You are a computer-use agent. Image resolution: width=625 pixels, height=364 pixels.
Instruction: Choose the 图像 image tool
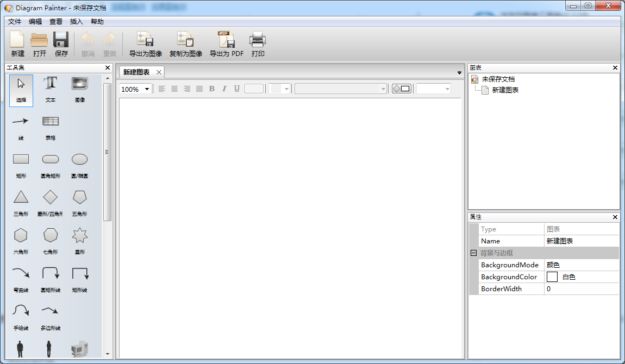coord(80,90)
